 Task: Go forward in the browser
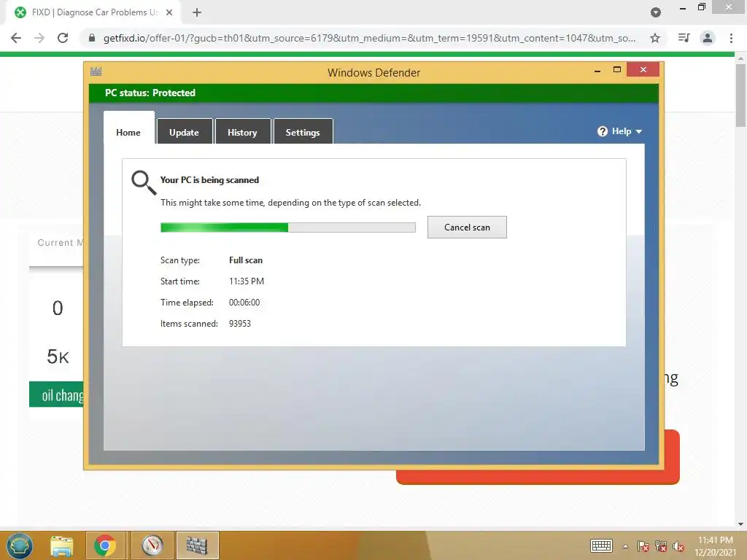click(x=39, y=38)
